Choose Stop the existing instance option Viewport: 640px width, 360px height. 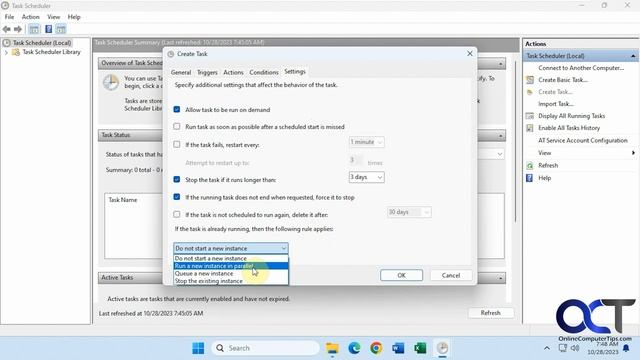(231, 281)
